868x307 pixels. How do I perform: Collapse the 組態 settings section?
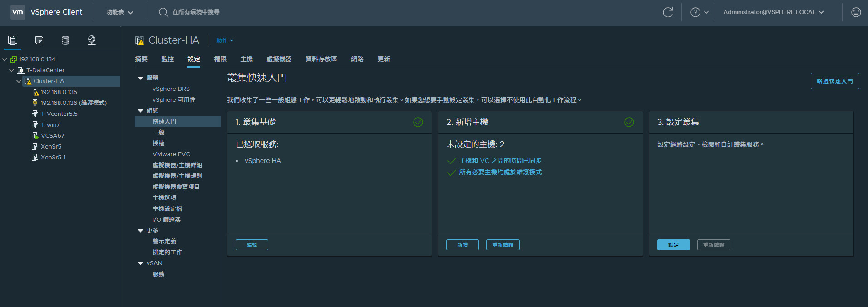point(141,111)
